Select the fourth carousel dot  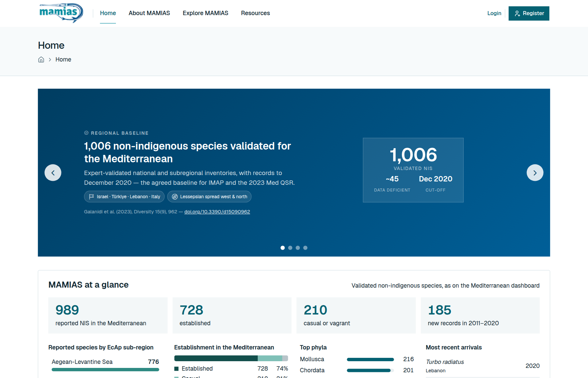pos(305,248)
